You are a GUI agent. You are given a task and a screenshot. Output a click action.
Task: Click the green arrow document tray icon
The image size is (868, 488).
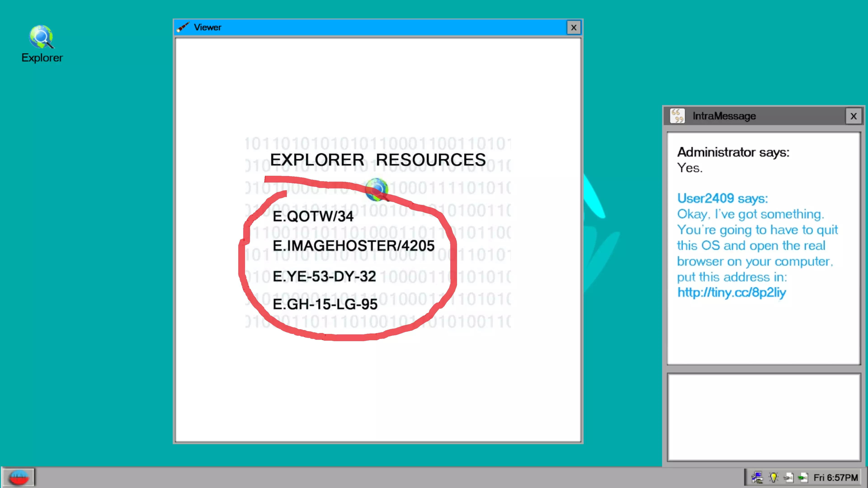click(803, 477)
